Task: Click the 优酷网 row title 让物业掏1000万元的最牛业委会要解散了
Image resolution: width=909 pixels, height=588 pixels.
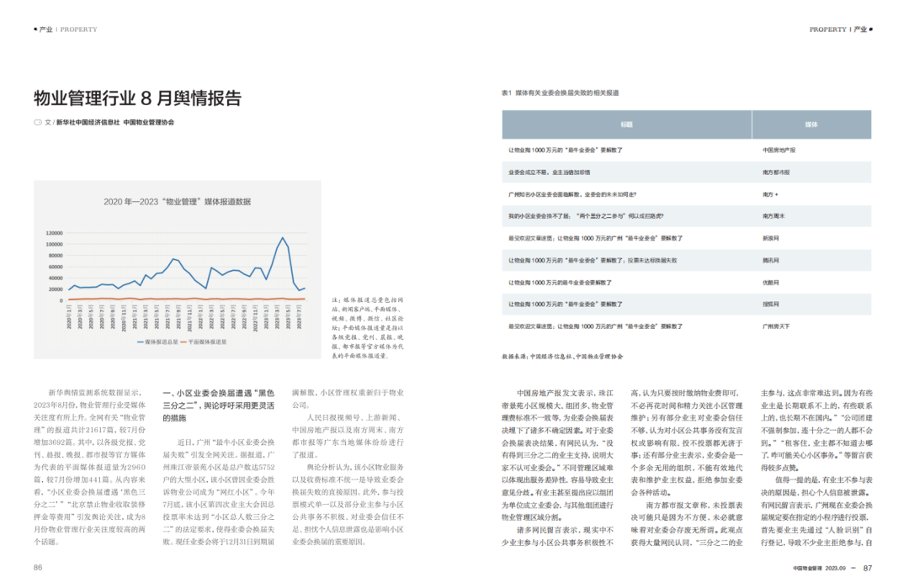Action: 560,283
